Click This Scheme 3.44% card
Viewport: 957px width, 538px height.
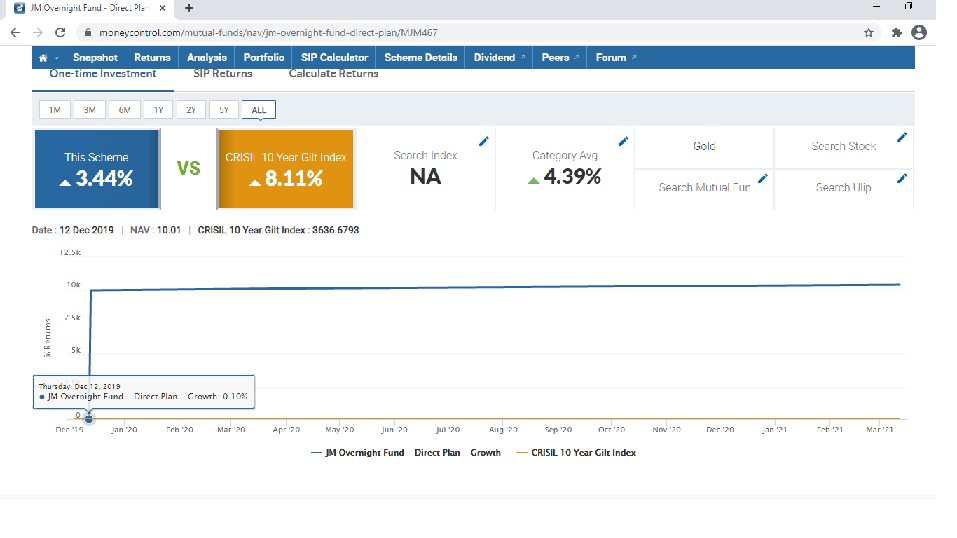point(97,169)
